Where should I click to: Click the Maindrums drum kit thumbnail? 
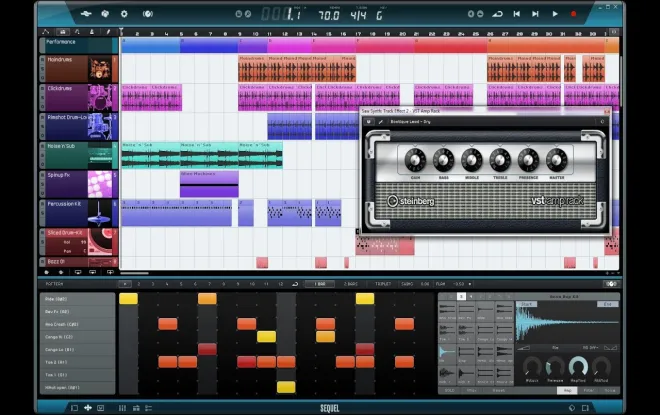(x=100, y=69)
